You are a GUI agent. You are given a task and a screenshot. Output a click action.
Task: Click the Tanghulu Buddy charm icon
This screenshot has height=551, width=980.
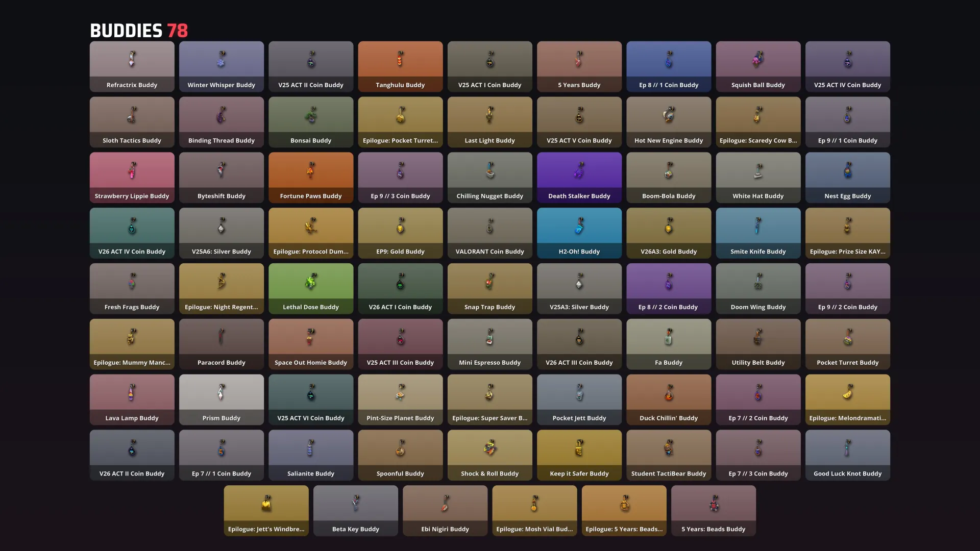(400, 59)
